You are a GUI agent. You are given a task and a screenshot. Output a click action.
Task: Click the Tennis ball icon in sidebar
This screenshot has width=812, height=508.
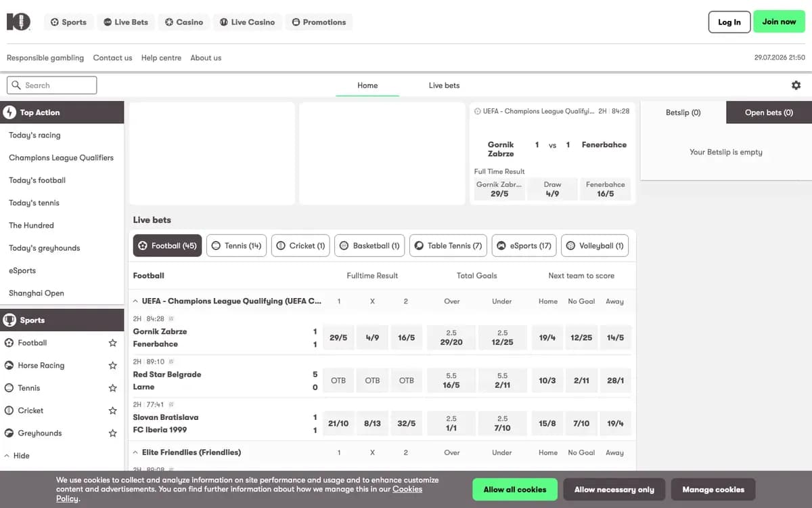click(x=9, y=388)
